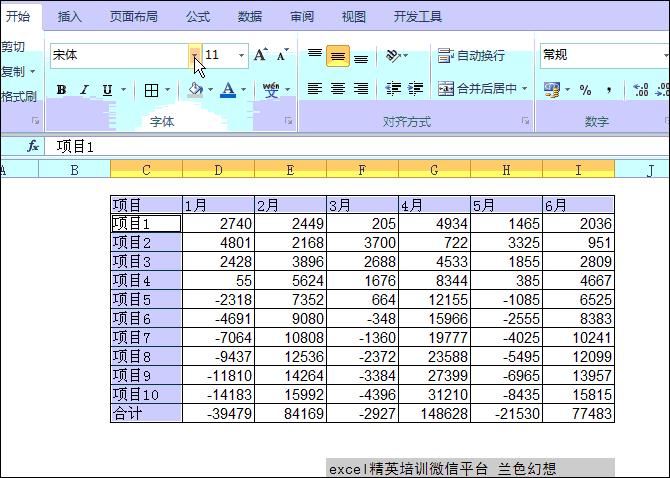The width and height of the screenshot is (670, 478).
Task: Show phonetic guide wén icon
Action: click(x=271, y=90)
